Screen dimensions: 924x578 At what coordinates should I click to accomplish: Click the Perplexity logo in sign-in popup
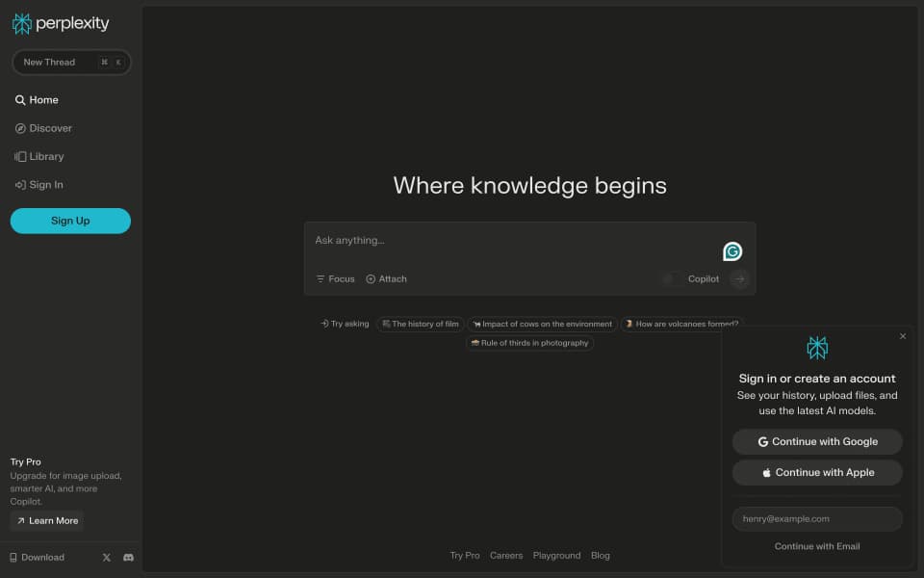tap(817, 348)
